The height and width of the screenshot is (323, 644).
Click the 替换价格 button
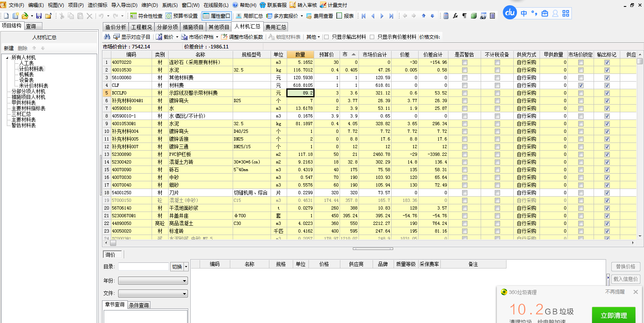coord(625,266)
